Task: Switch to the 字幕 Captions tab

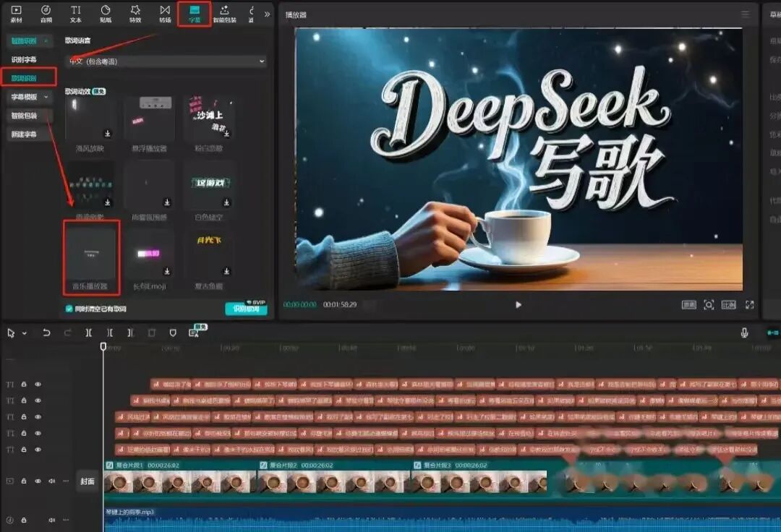Action: tap(192, 13)
